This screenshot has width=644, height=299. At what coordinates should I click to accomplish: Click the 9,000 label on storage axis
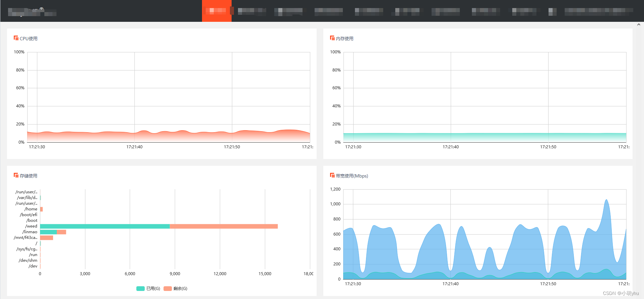(175, 274)
